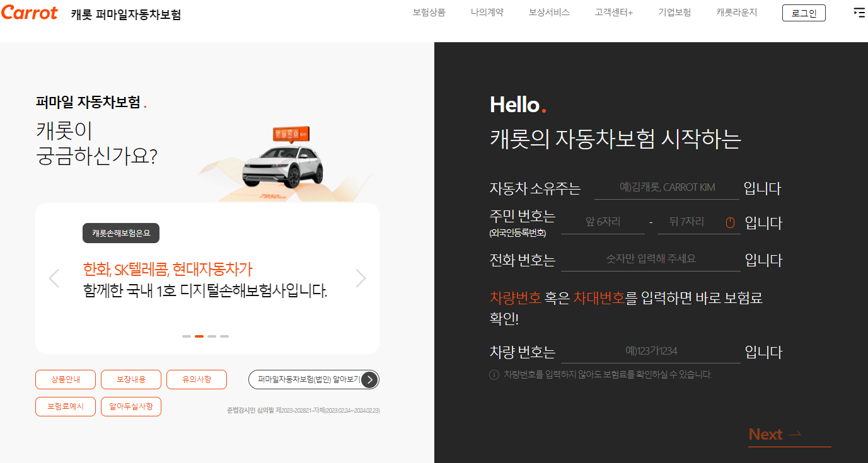Viewport: 868px width, 463px height.
Task: Click the 캐롯이 궁금하신가요? heading
Action: click(96, 143)
